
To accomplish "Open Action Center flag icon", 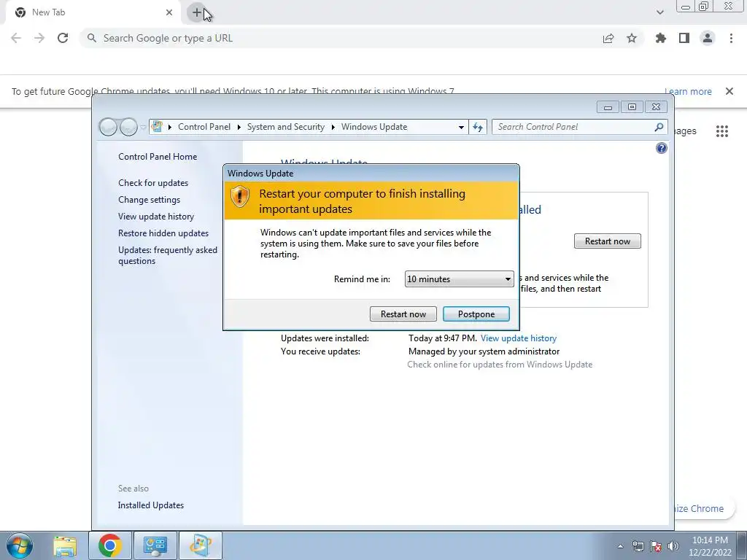I will tap(655, 546).
